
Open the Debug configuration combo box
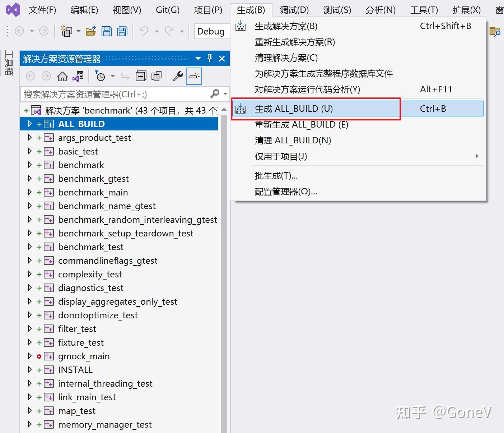tap(211, 31)
